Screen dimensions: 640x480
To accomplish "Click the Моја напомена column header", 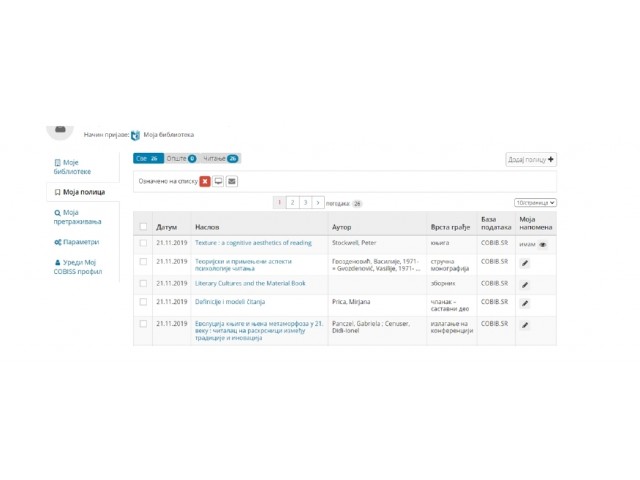I will pos(536,223).
